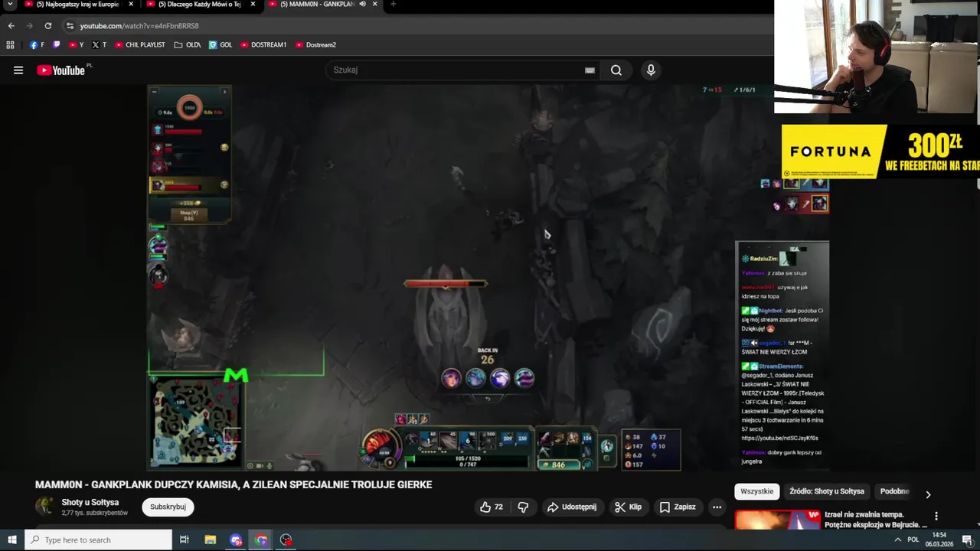The width and height of the screenshot is (980, 551).
Task: Open a new browser tab
Action: 393,4
